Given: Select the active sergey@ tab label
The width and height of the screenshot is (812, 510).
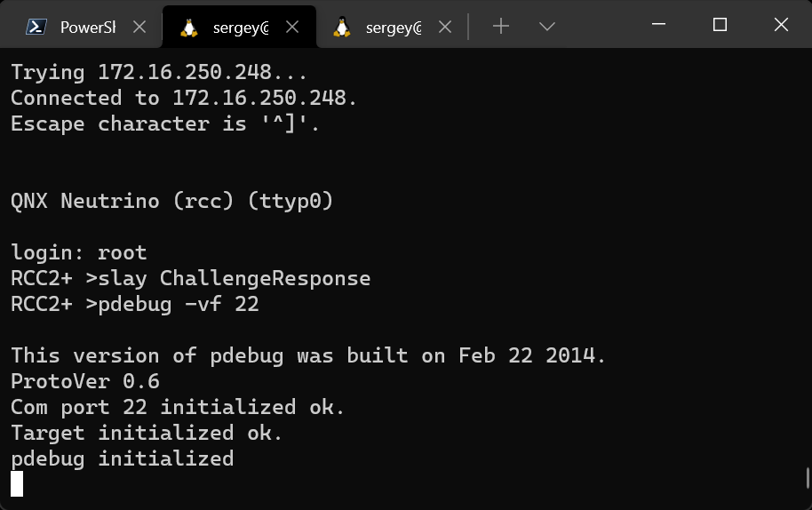Looking at the screenshot, I should [240, 27].
